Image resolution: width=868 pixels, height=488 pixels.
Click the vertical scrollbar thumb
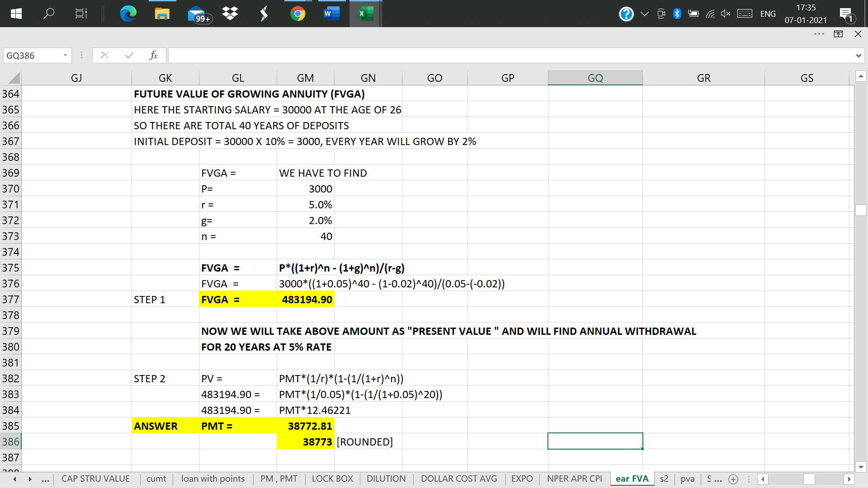pos(861,210)
